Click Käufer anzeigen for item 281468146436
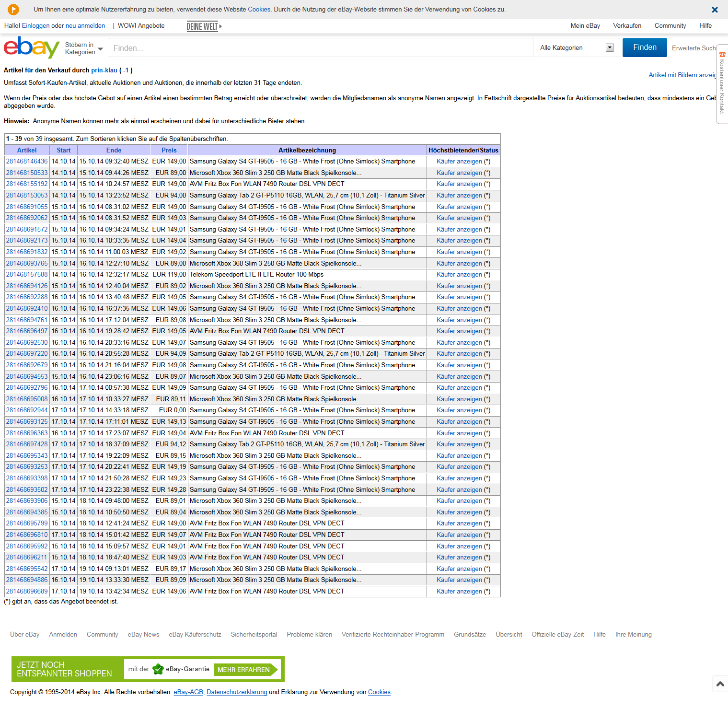Image resolution: width=728 pixels, height=721 pixels. point(459,162)
